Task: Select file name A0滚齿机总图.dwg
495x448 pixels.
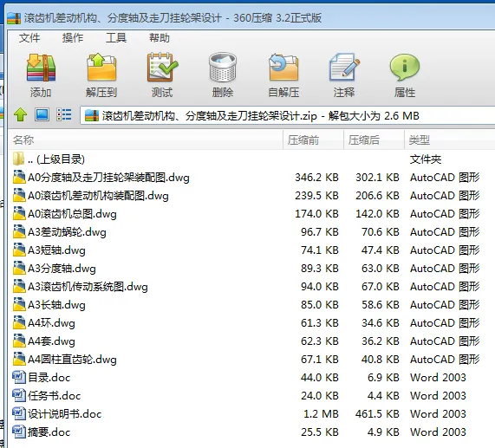Action: (72, 213)
